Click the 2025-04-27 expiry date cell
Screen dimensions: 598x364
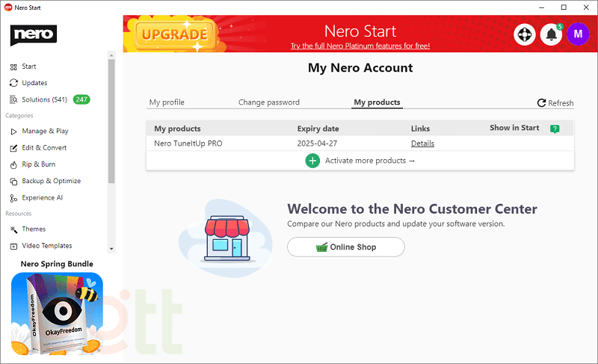point(317,144)
